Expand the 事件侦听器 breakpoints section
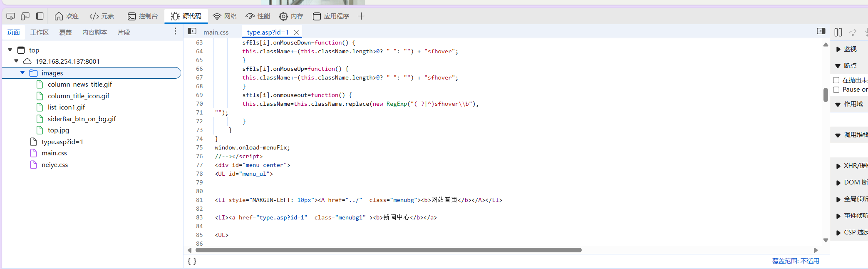The height and width of the screenshot is (269, 868). (x=852, y=216)
